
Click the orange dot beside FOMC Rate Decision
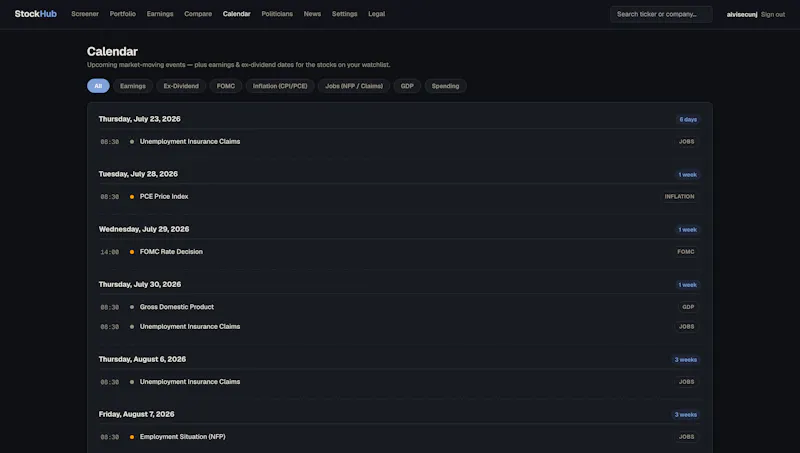coord(132,251)
